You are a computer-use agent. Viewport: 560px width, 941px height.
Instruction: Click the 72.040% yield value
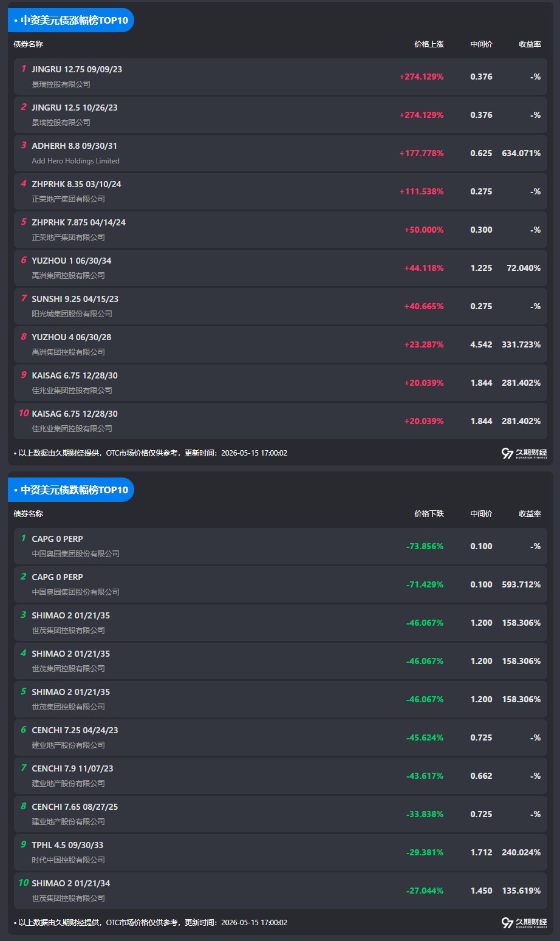click(x=524, y=268)
